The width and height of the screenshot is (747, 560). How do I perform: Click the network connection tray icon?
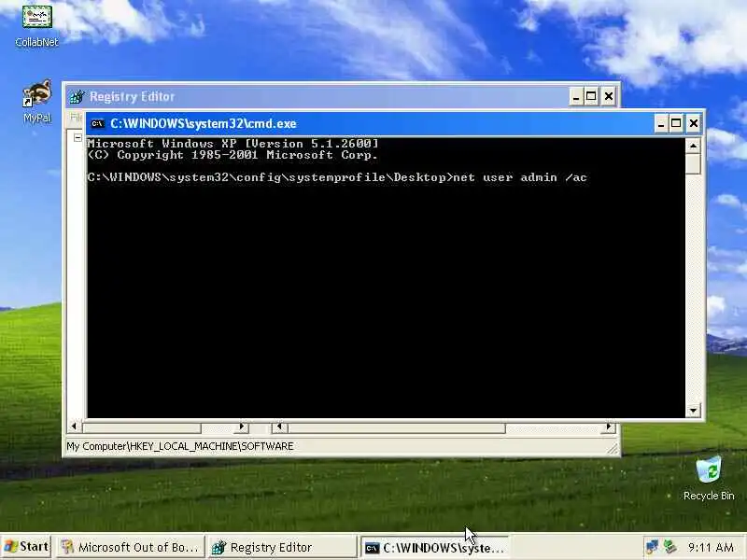[x=652, y=547]
